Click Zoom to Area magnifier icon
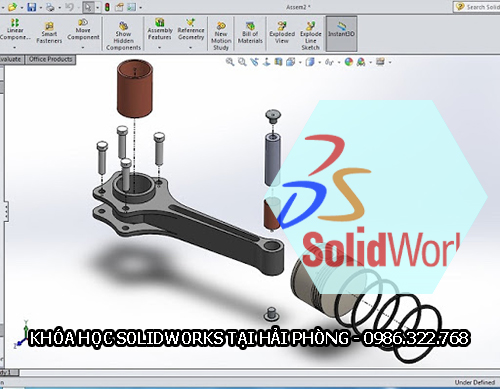 242,62
